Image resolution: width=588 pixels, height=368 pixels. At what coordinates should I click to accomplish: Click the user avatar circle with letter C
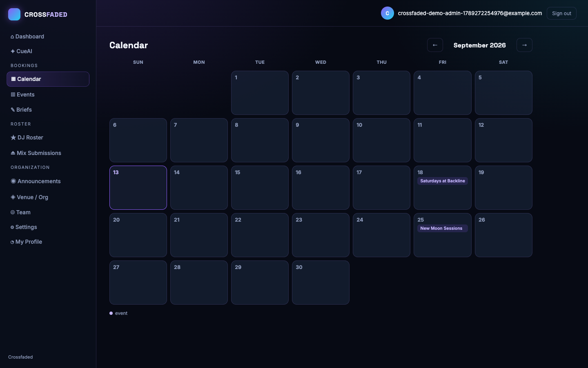coord(388,13)
